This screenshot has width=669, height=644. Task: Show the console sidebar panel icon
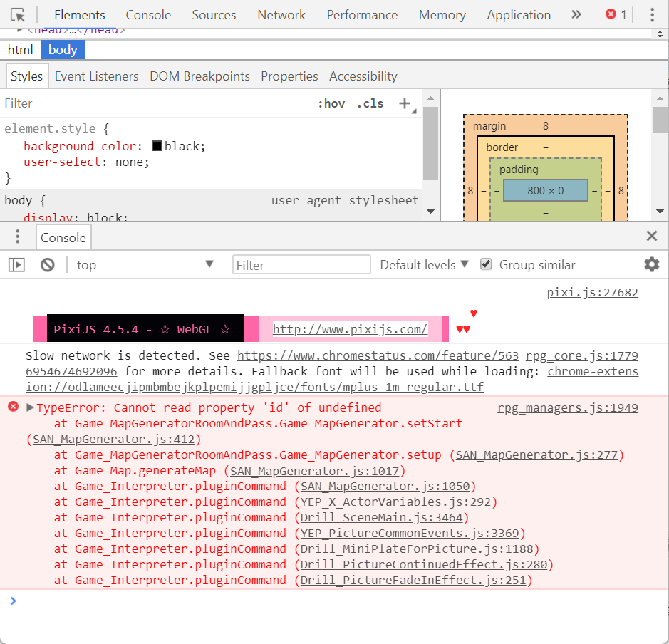click(16, 265)
